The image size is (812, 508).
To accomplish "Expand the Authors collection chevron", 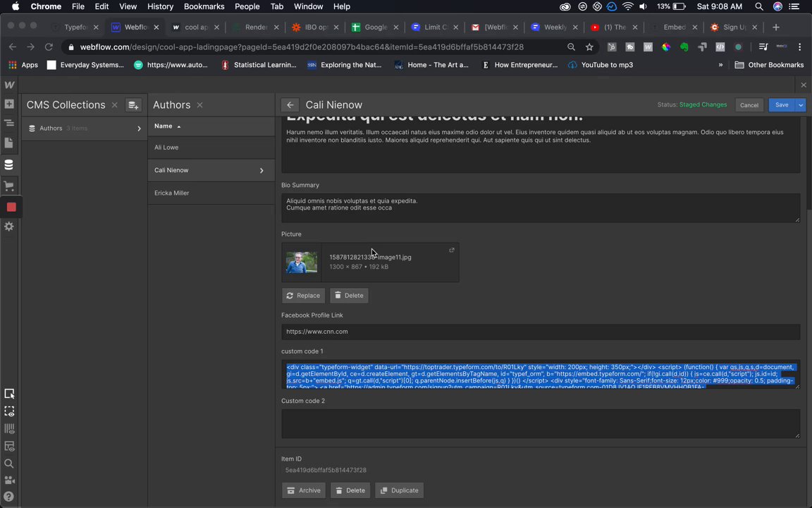I will (139, 128).
